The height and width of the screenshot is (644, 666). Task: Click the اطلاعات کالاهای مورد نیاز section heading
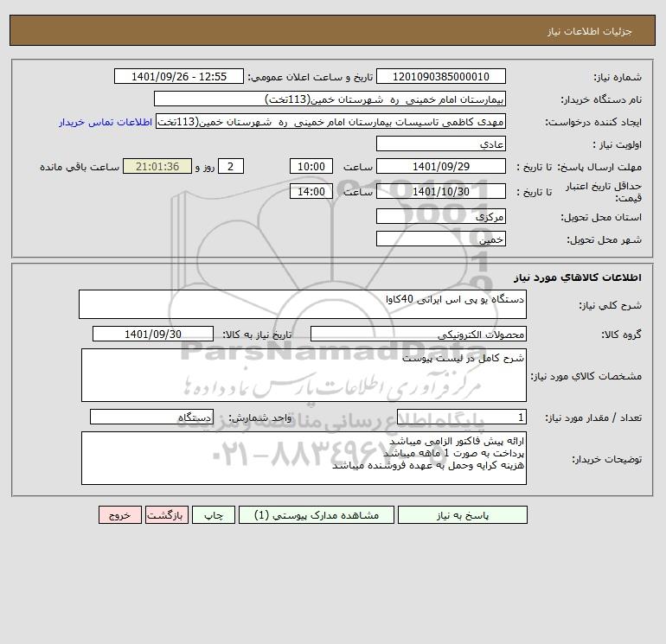pyautogui.click(x=577, y=277)
